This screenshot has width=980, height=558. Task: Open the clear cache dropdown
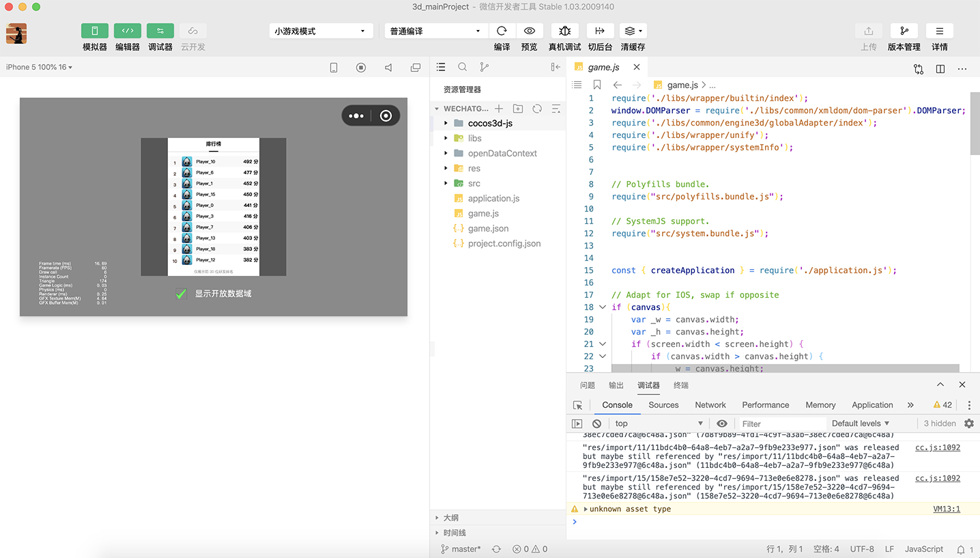point(633,31)
